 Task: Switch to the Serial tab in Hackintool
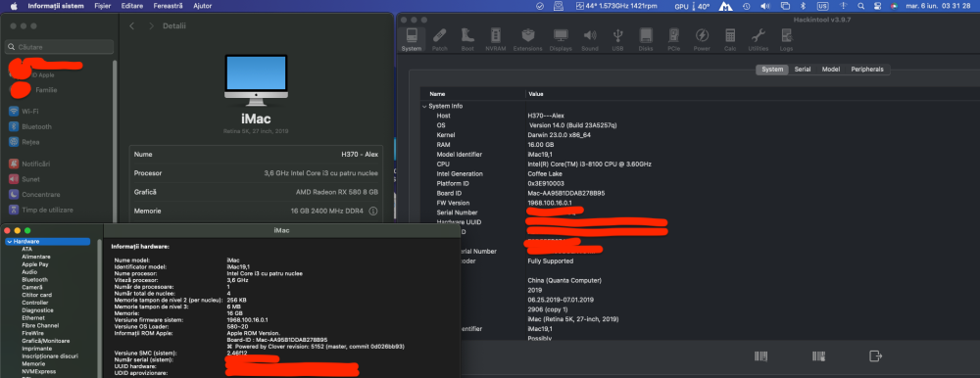tap(803, 70)
